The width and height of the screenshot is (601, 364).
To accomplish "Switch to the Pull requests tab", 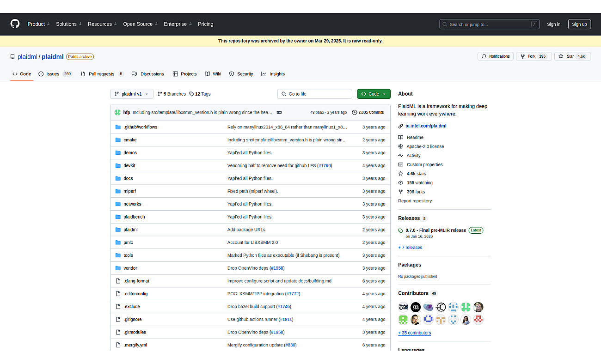I will click(x=102, y=74).
